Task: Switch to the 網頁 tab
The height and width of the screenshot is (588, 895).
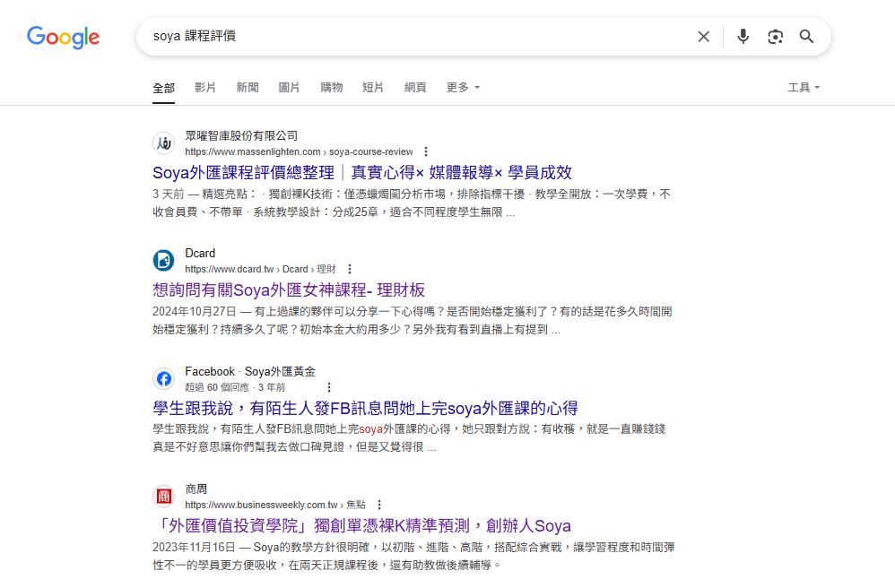Action: point(415,87)
